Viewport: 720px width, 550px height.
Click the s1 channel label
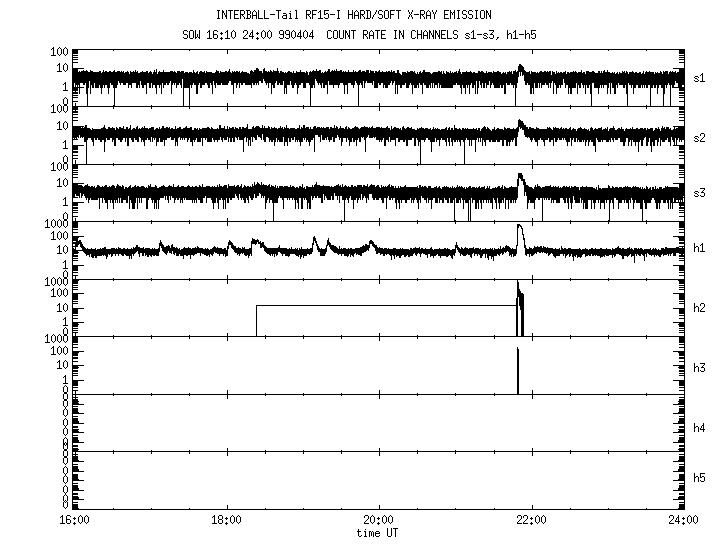(700, 78)
